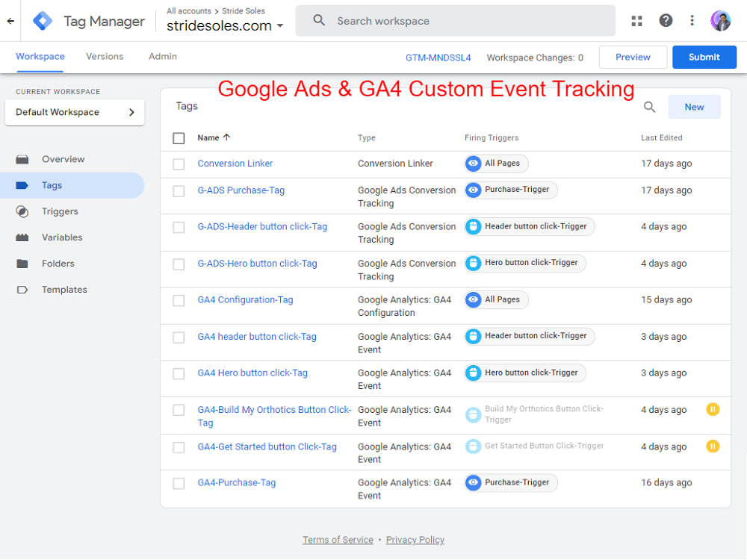Click the Templates sidebar icon

pyautogui.click(x=22, y=290)
